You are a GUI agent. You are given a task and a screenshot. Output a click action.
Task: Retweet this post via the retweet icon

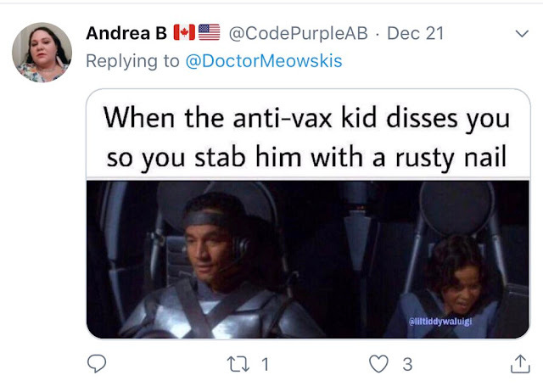click(x=238, y=364)
